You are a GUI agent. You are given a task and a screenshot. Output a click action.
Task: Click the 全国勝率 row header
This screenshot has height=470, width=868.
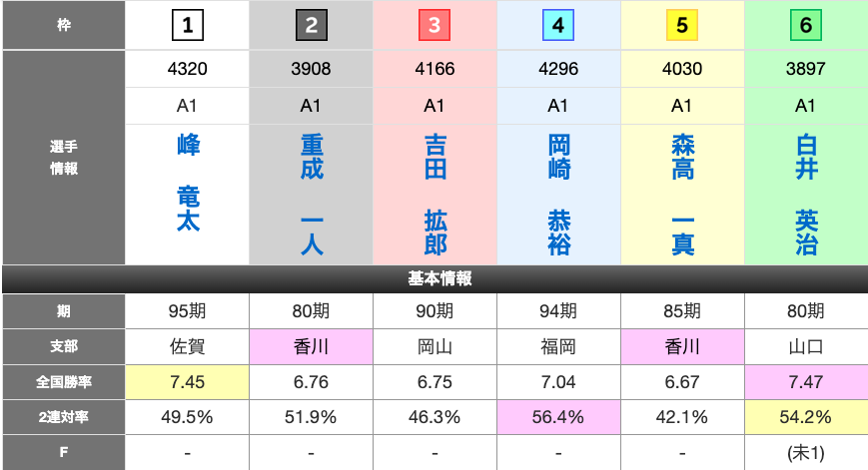click(63, 380)
